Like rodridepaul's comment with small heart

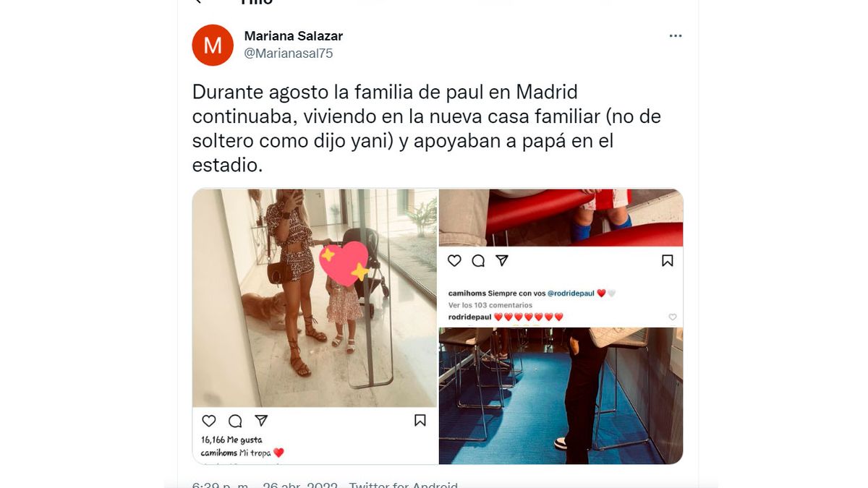673,317
